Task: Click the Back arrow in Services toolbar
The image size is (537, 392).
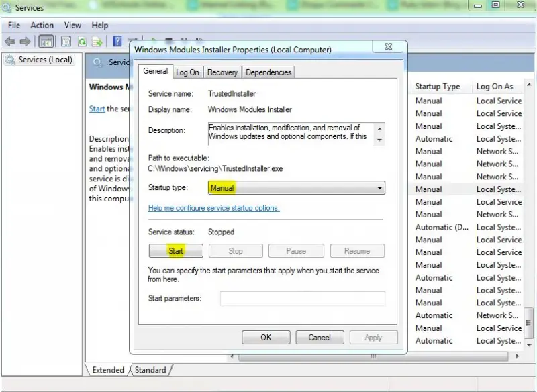Action: (10, 42)
